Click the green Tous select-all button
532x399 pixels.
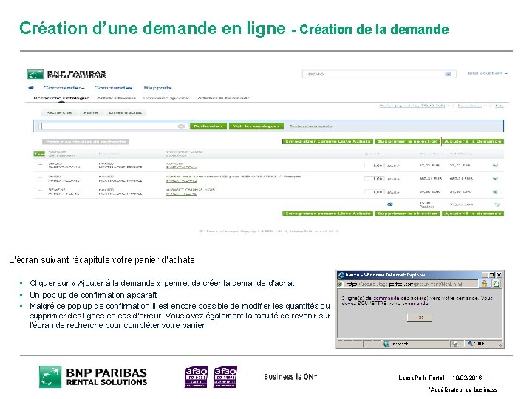pos(39,154)
